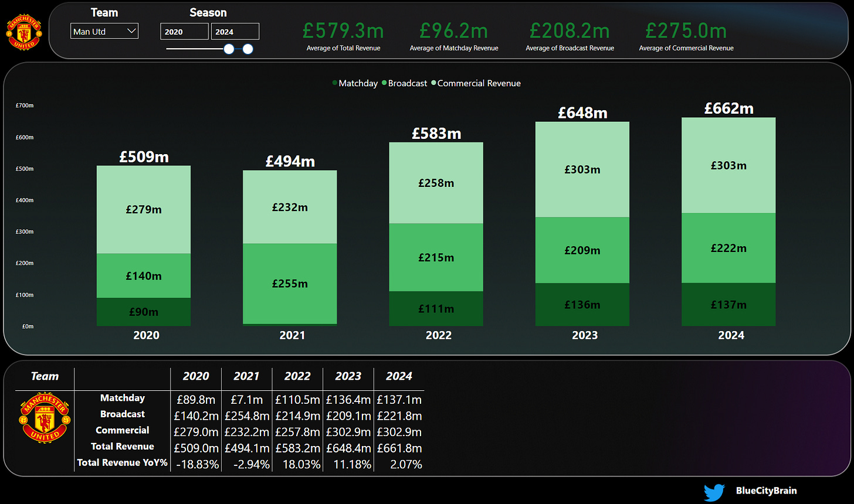The height and width of the screenshot is (504, 854).
Task: Select the 2024 Broadcast segment £222m
Action: (x=728, y=248)
